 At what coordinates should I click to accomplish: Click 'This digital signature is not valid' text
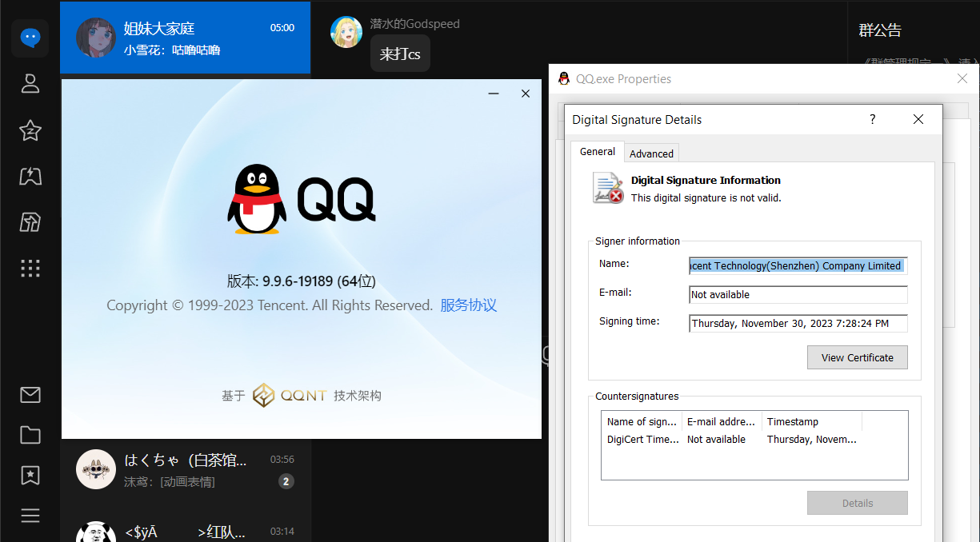coord(706,197)
